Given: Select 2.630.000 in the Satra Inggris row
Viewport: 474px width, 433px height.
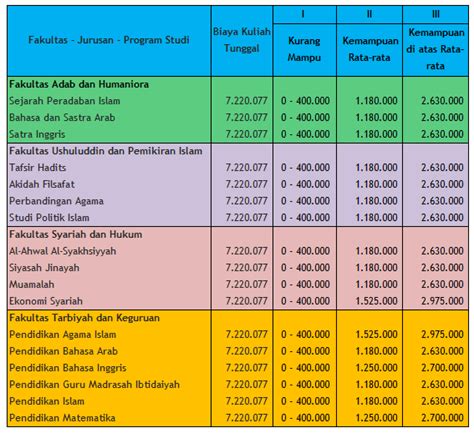Looking at the screenshot, I should click(442, 134).
